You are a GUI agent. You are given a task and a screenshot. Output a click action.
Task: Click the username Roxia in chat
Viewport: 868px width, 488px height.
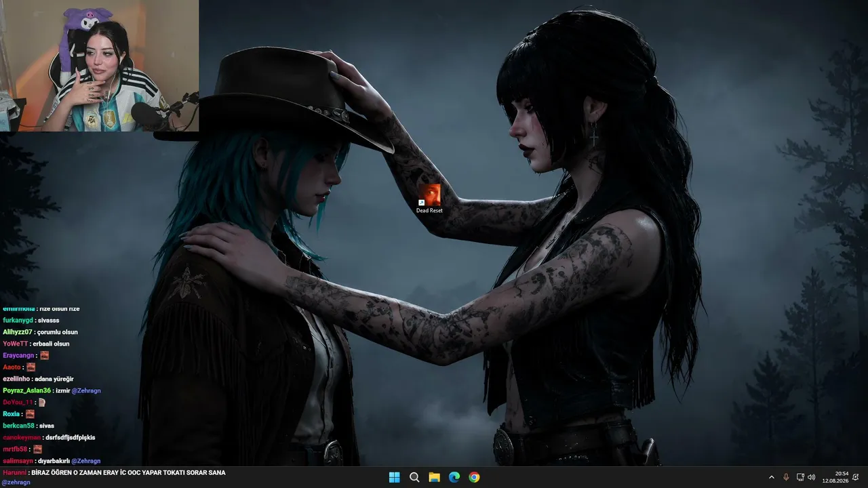pos(11,413)
